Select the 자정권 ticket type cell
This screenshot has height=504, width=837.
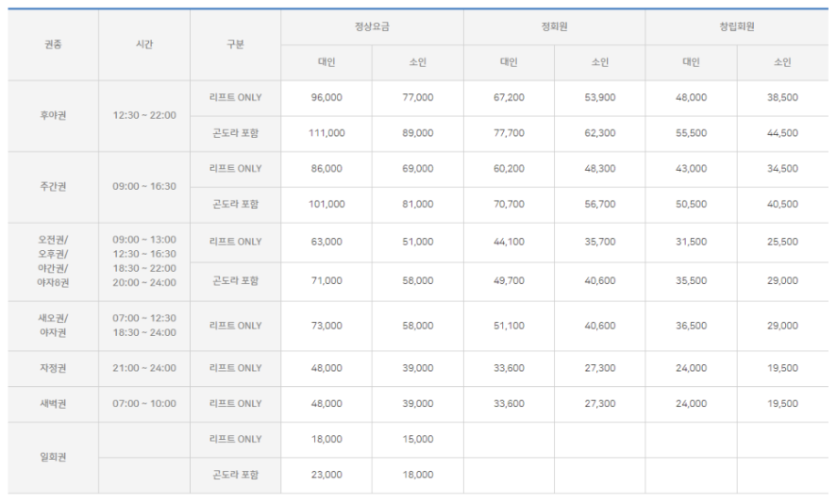(x=53, y=368)
